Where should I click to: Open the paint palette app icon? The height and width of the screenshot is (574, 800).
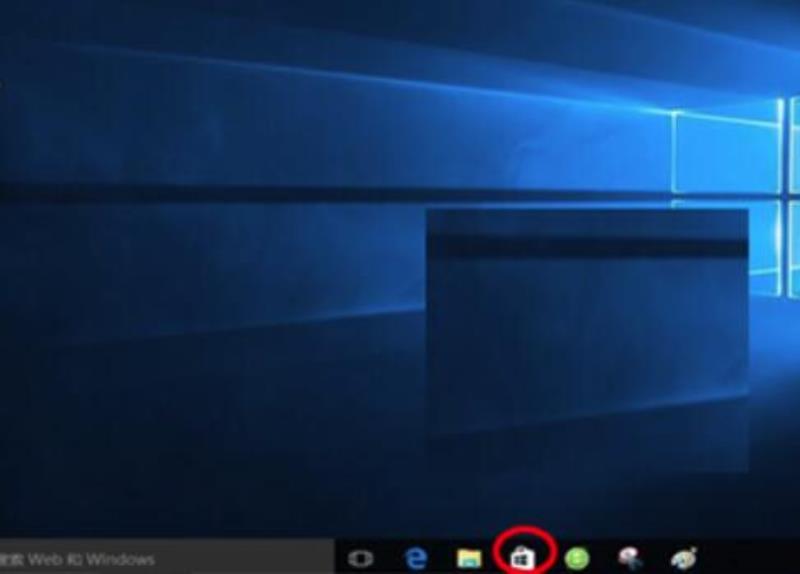tap(684, 559)
